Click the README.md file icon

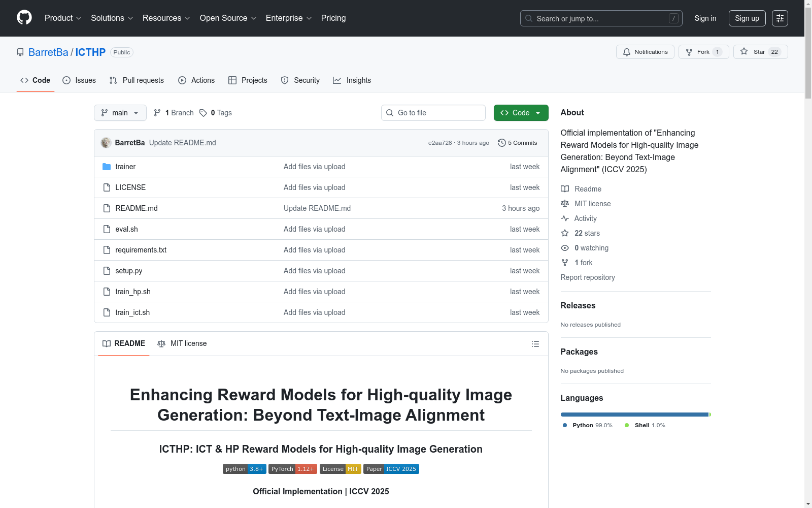point(107,208)
